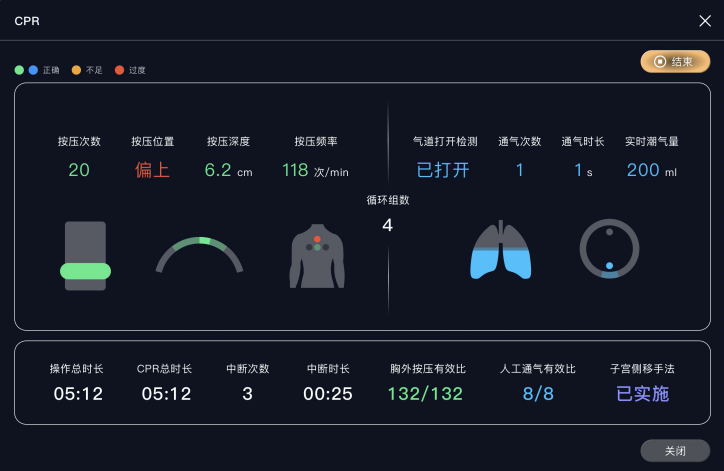
Task: Click the torso compression position icon
Action: [317, 256]
